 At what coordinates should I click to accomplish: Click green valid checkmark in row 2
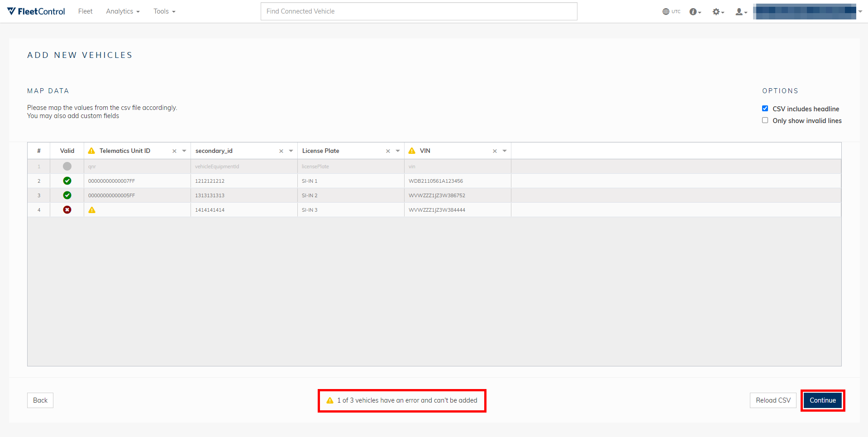[67, 181]
